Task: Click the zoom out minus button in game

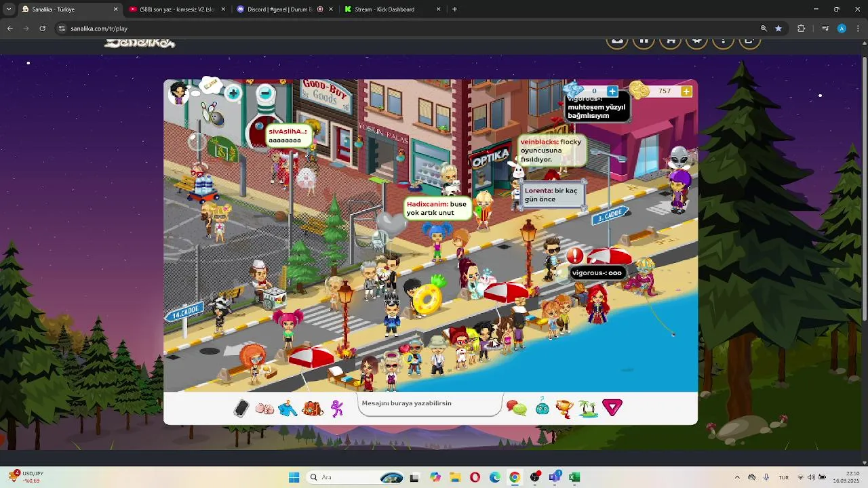Action: 265,93
